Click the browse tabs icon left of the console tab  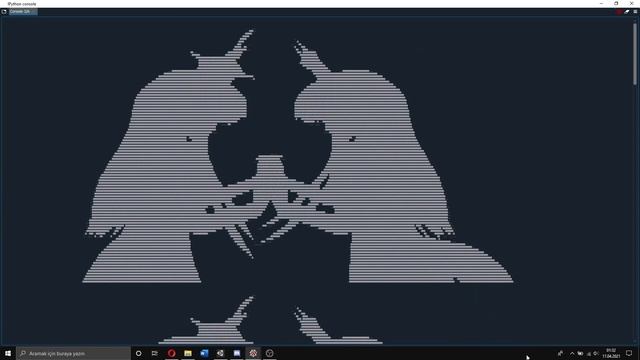(4, 12)
